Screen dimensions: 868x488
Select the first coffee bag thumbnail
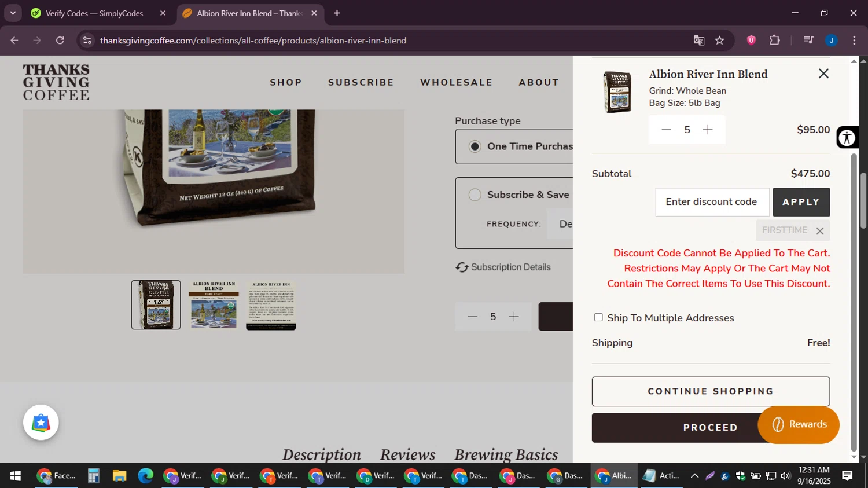point(156,305)
